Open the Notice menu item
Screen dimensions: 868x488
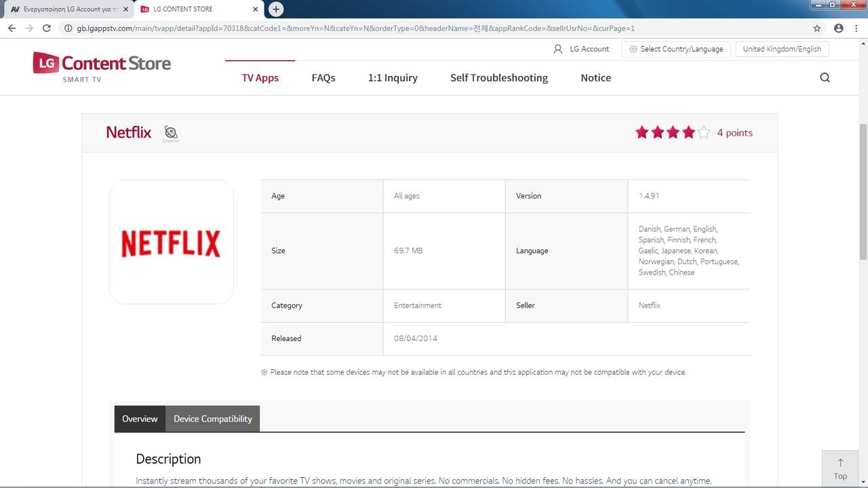pyautogui.click(x=596, y=78)
